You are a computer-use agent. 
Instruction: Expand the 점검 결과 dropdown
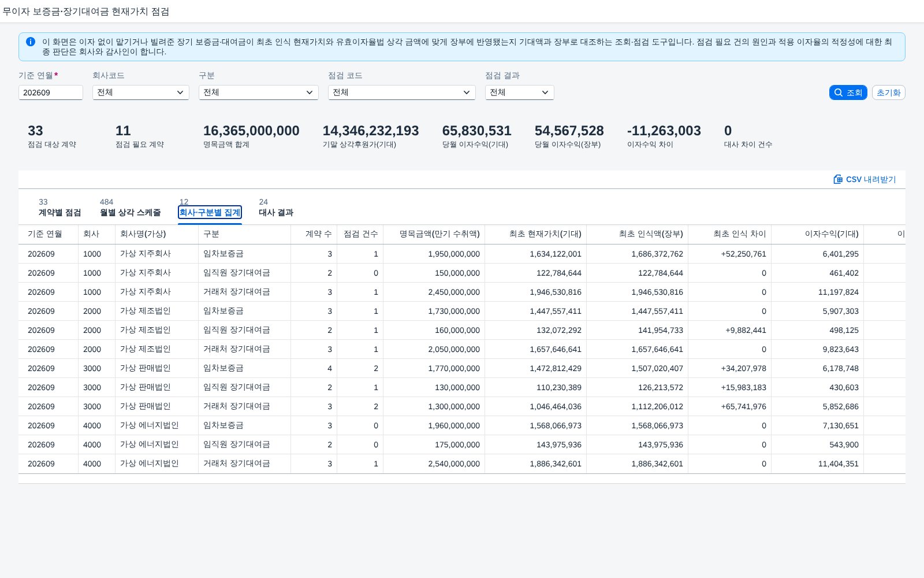tap(520, 92)
